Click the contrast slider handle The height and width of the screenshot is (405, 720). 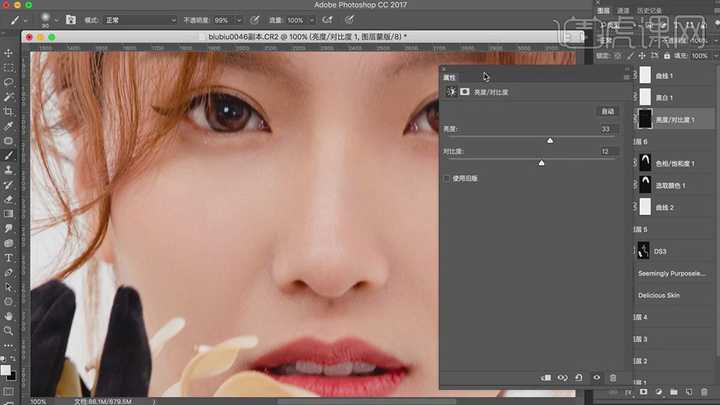point(541,163)
